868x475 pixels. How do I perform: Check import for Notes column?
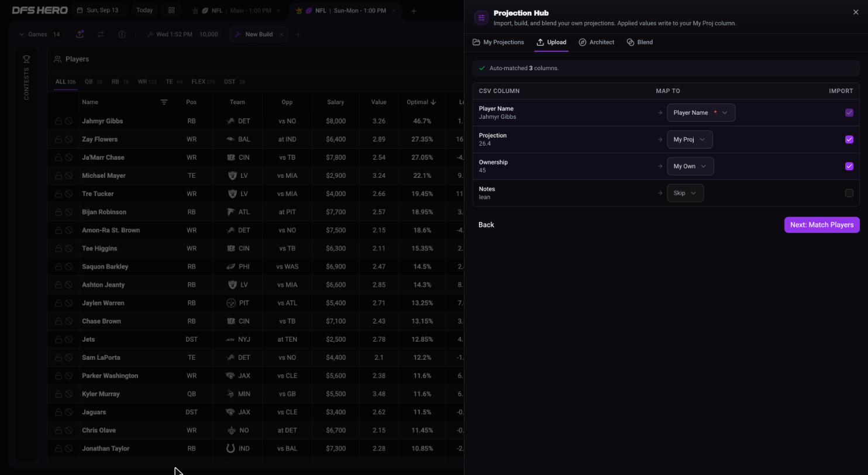click(x=849, y=193)
